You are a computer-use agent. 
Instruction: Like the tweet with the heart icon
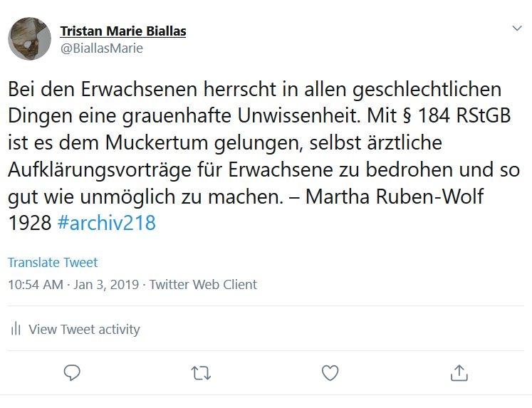coord(330,373)
